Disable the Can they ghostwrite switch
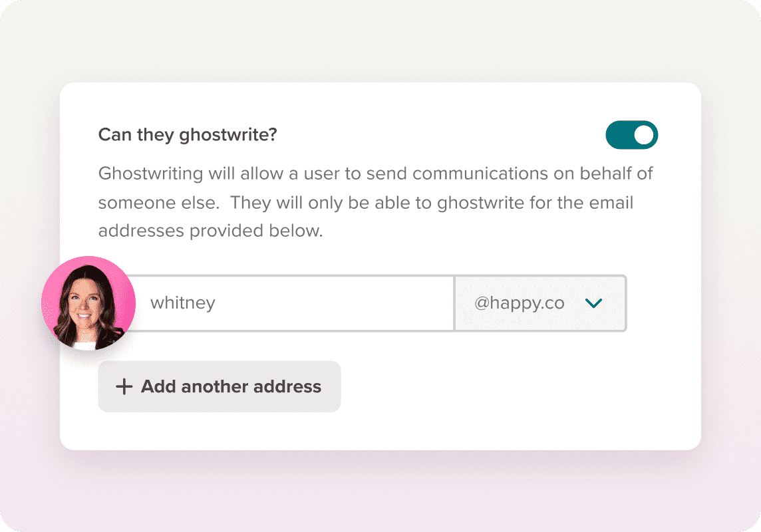The image size is (761, 532). [x=631, y=135]
